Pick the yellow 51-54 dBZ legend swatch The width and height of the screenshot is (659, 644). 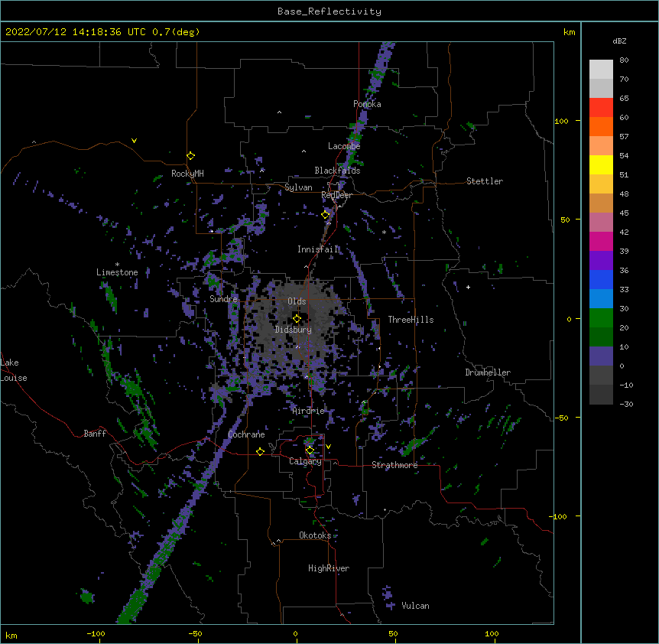click(601, 164)
